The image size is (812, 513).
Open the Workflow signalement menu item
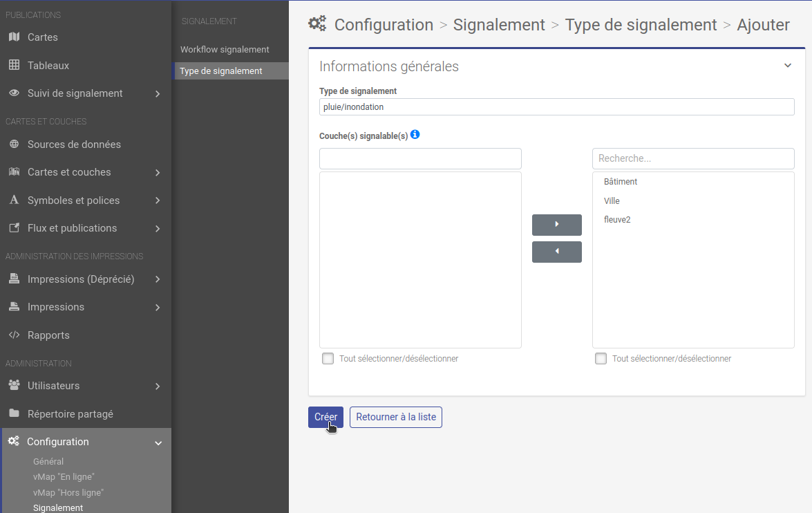click(x=224, y=49)
